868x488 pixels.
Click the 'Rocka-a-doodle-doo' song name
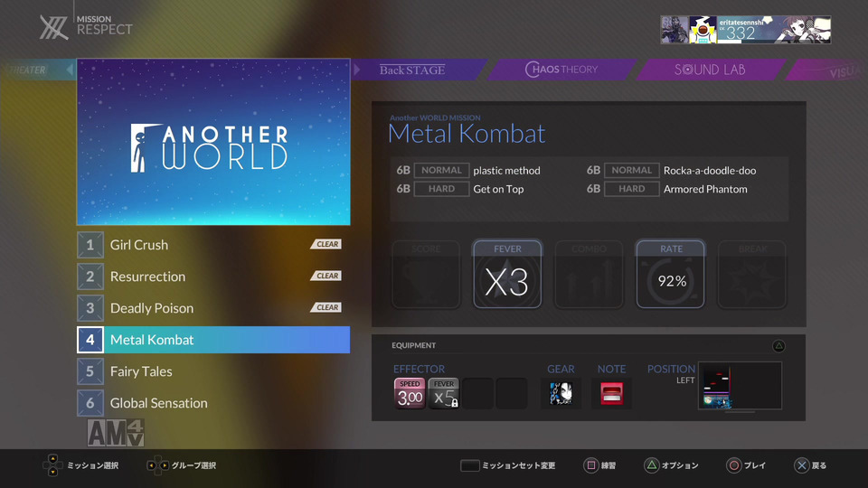click(x=710, y=171)
